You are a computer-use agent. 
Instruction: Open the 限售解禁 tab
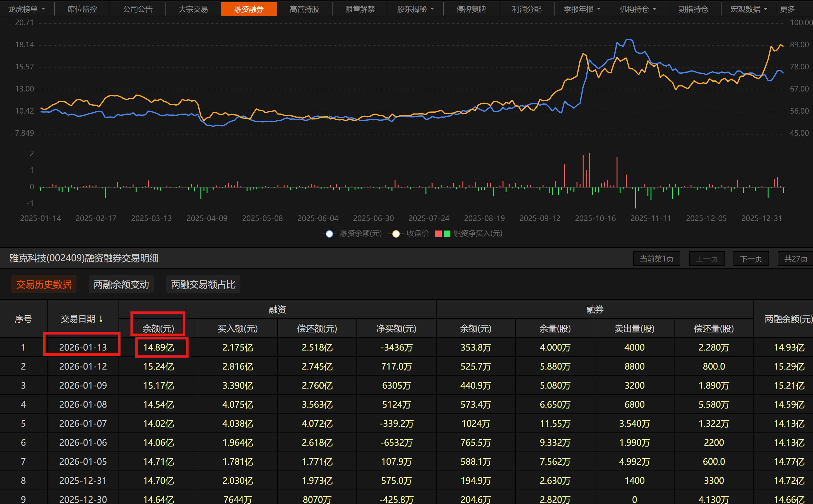tap(360, 9)
